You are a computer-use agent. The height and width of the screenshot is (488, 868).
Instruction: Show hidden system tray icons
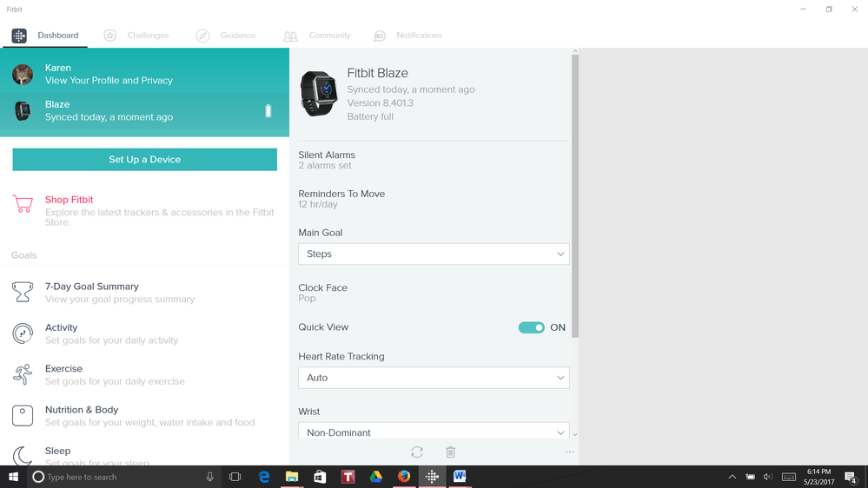[x=732, y=477]
